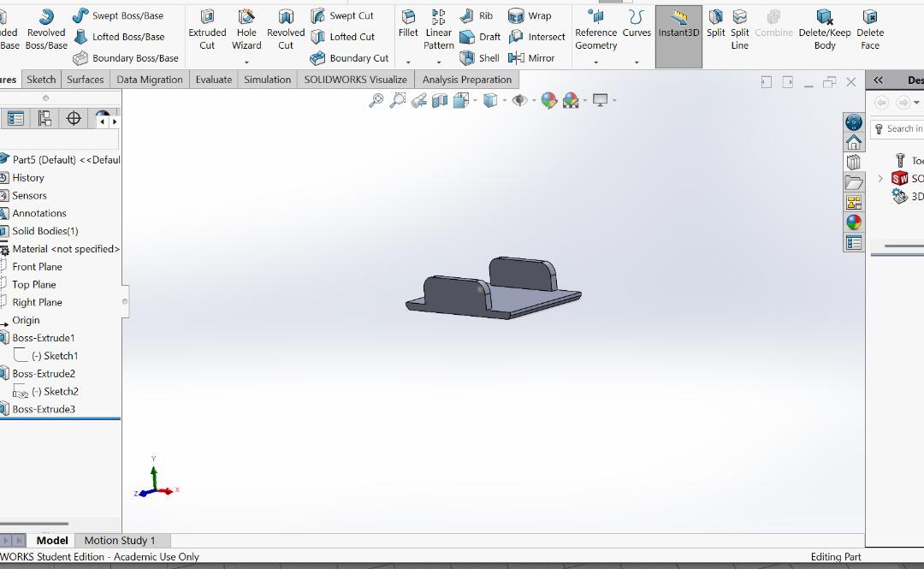Click Zoom to Area icon
Screen dimensions: 924x569
[x=398, y=100]
